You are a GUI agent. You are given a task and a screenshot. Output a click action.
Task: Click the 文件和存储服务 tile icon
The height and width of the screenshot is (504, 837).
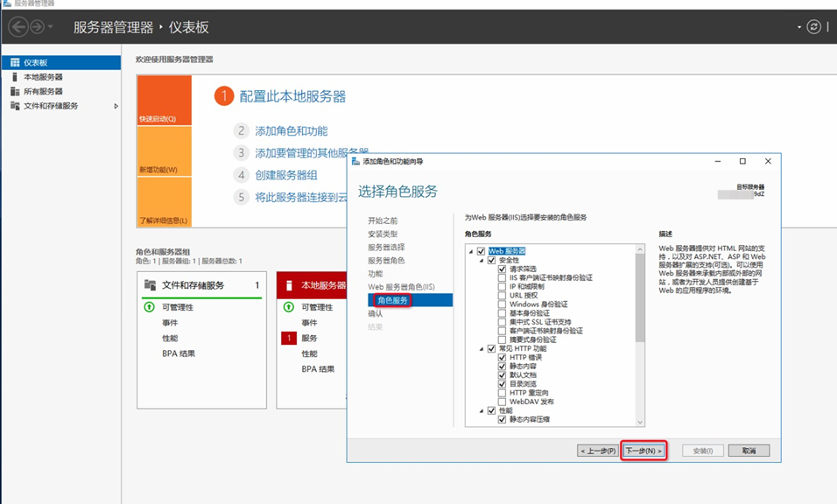pos(150,285)
